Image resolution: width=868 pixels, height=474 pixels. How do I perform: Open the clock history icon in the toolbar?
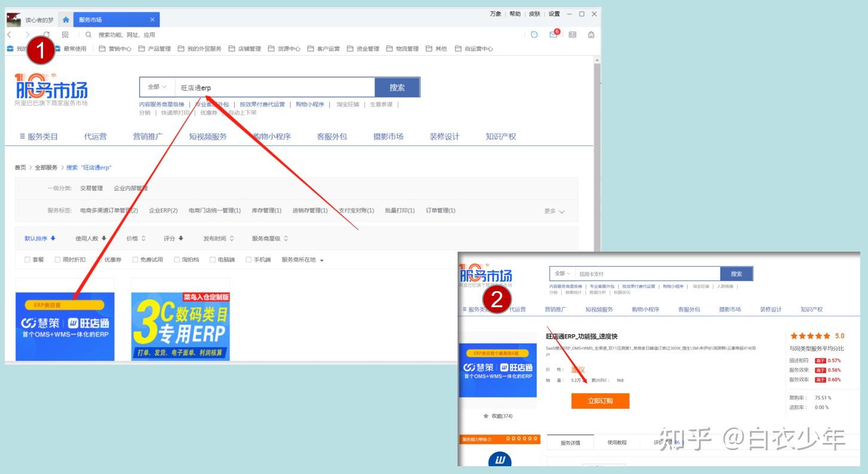click(x=534, y=35)
